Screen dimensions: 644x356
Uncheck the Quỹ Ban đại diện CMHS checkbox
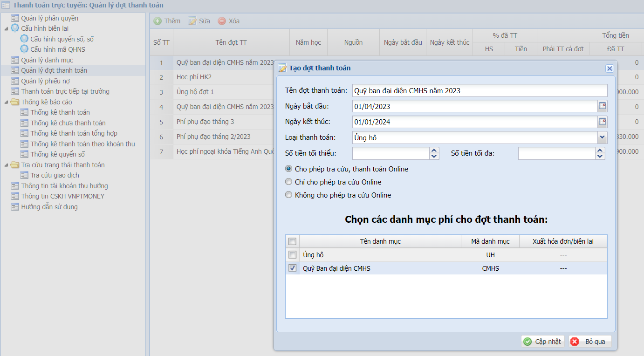click(x=292, y=268)
